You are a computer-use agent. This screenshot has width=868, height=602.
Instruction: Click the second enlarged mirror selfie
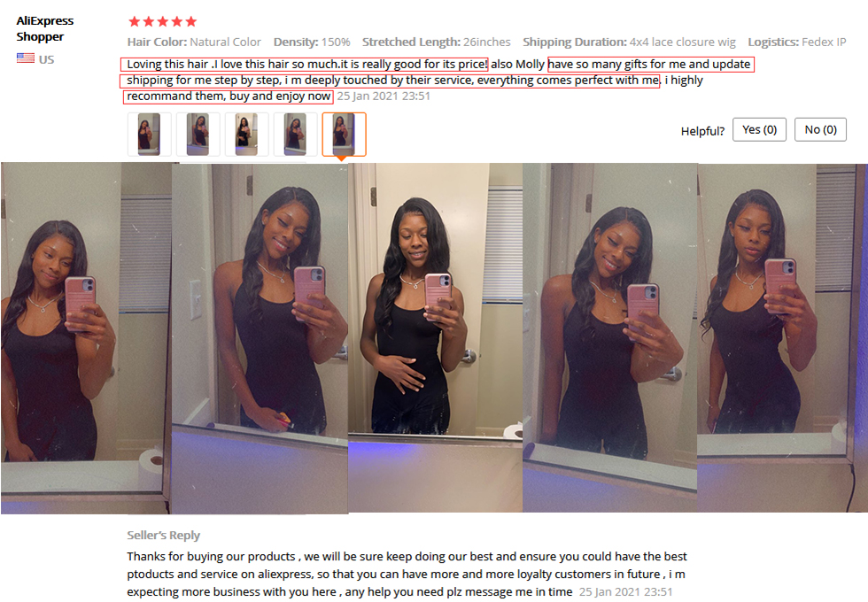coord(260,338)
